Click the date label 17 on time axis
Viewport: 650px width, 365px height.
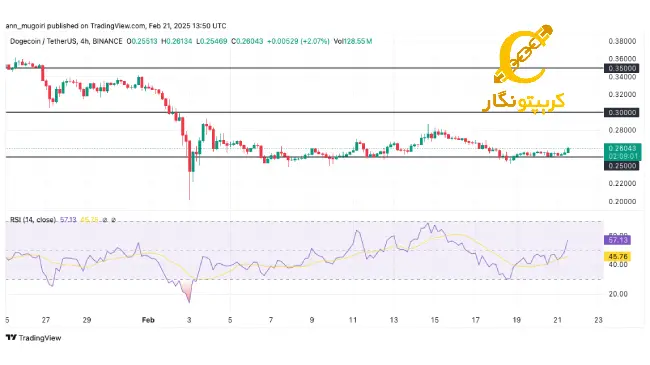475,320
